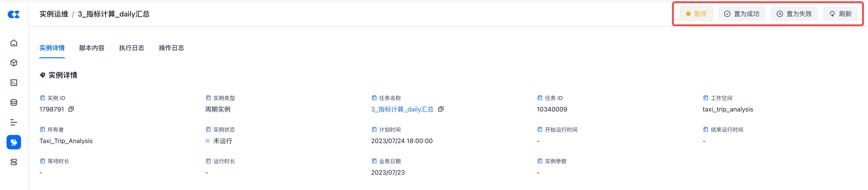Click the home icon in the sidebar

tap(14, 43)
